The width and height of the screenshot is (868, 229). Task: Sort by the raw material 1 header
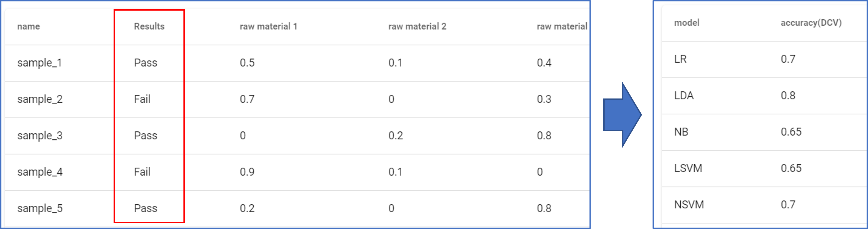pos(268,26)
